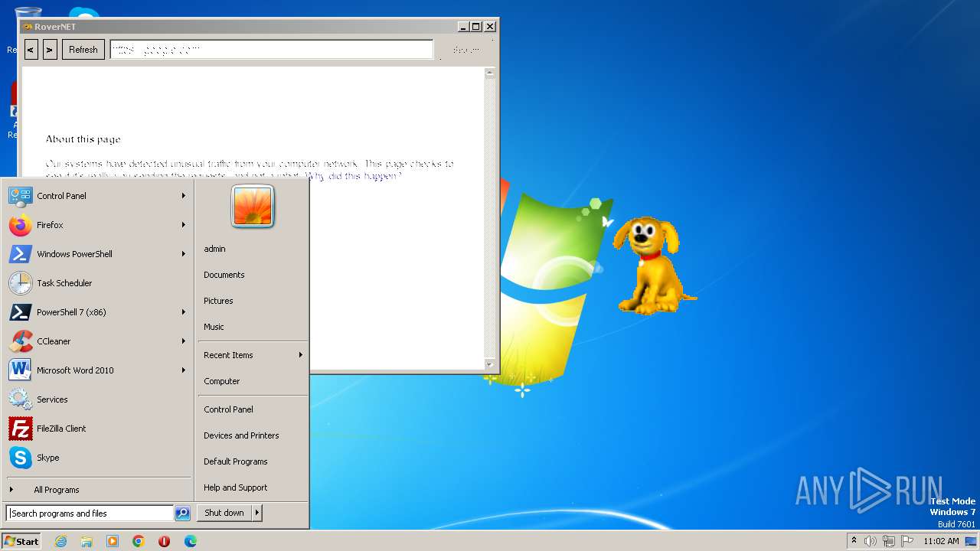The height and width of the screenshot is (551, 980).
Task: Open Devices and Printers
Action: tap(253, 435)
